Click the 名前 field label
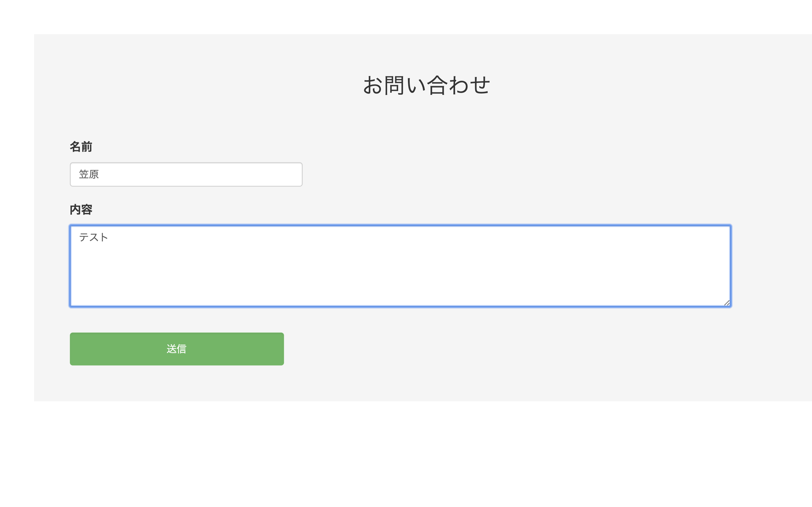The width and height of the screenshot is (812, 507). [x=81, y=147]
